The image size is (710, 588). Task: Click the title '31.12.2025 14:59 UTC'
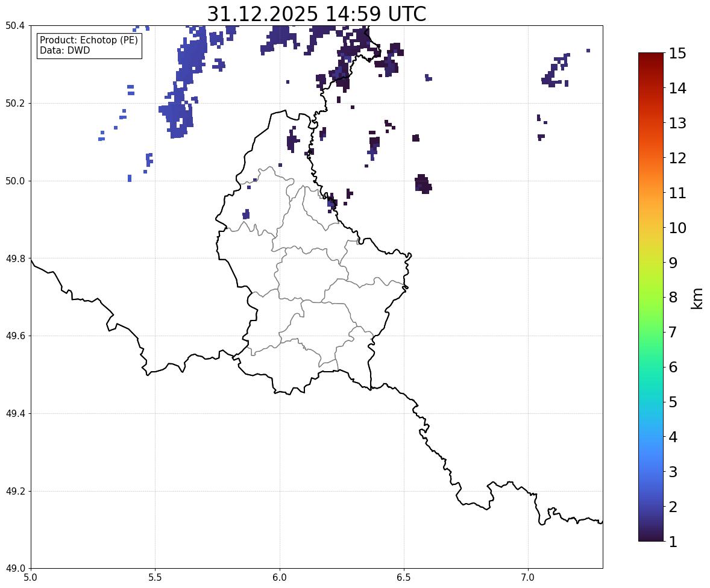coord(316,14)
